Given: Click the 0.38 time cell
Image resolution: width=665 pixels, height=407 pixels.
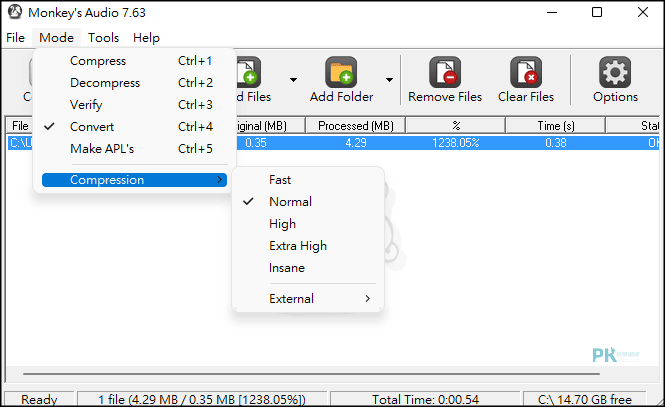Looking at the screenshot, I should [556, 143].
